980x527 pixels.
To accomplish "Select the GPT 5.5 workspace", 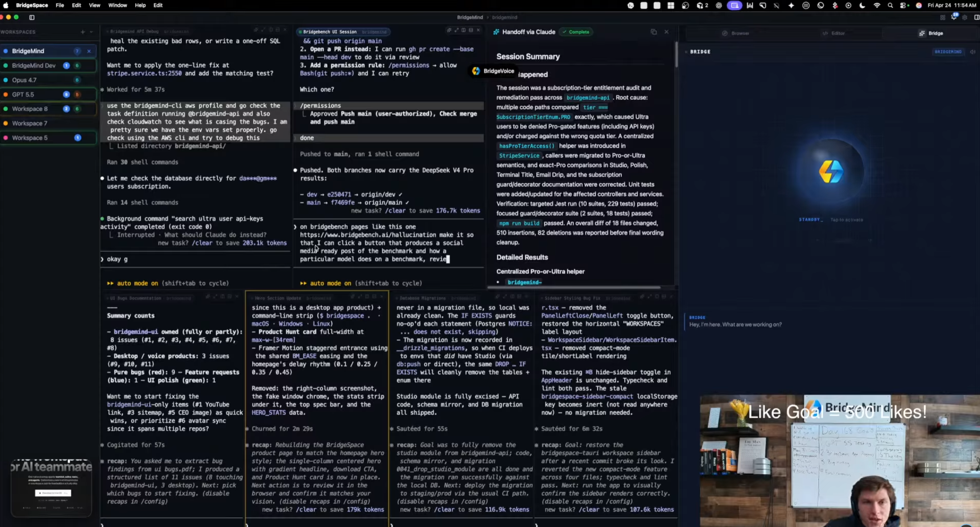I will click(x=23, y=95).
